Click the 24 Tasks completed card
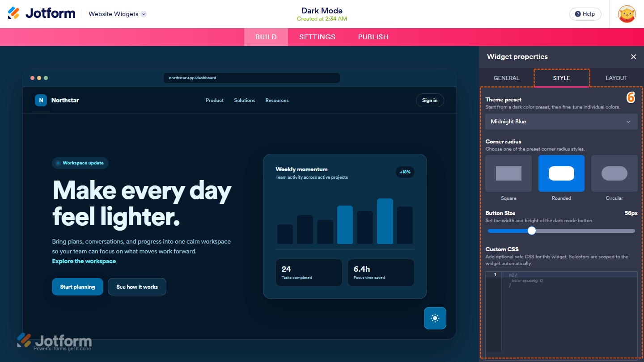 [309, 273]
